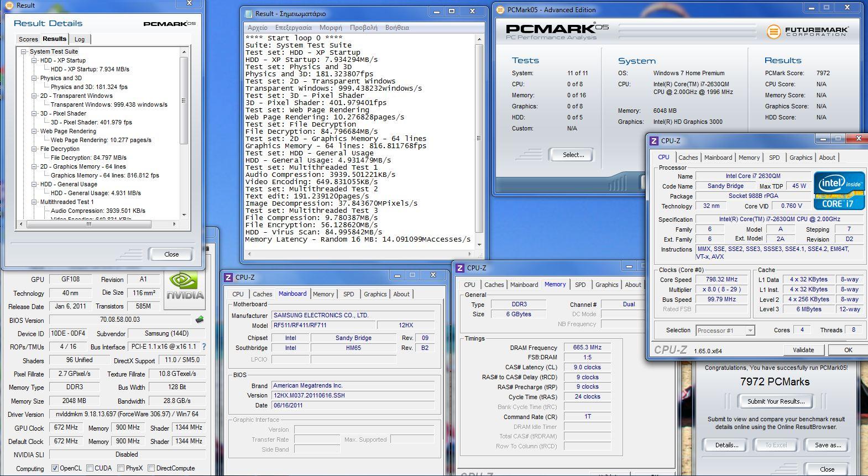Image resolution: width=868 pixels, height=476 pixels.
Task: Click the large PCMark05 banner logo
Action: tap(557, 30)
